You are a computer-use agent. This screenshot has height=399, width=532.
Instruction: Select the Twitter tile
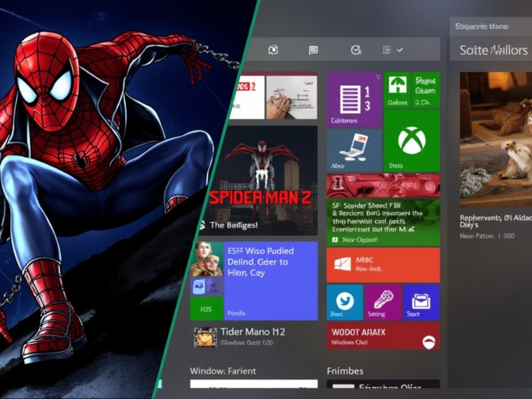click(x=344, y=303)
